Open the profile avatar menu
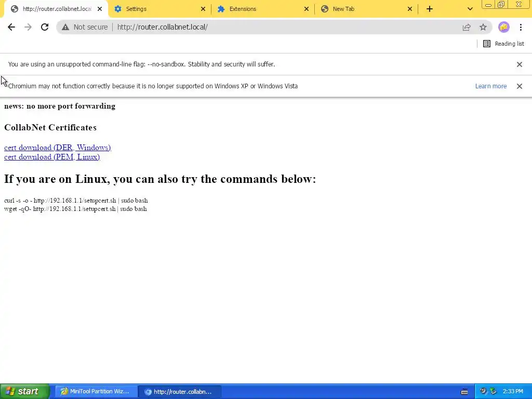Viewport: 532px width, 399px height. point(504,27)
